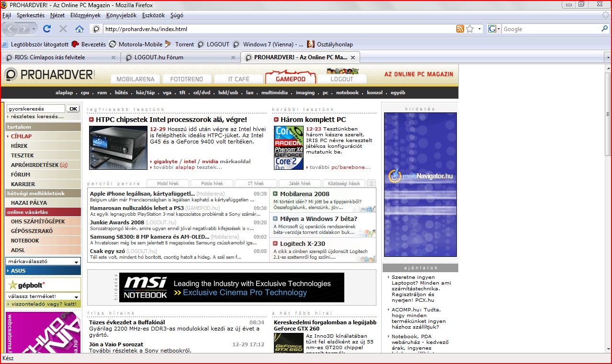Open the Eszközök menu
The height and width of the screenshot is (364, 612).
coord(153,15)
